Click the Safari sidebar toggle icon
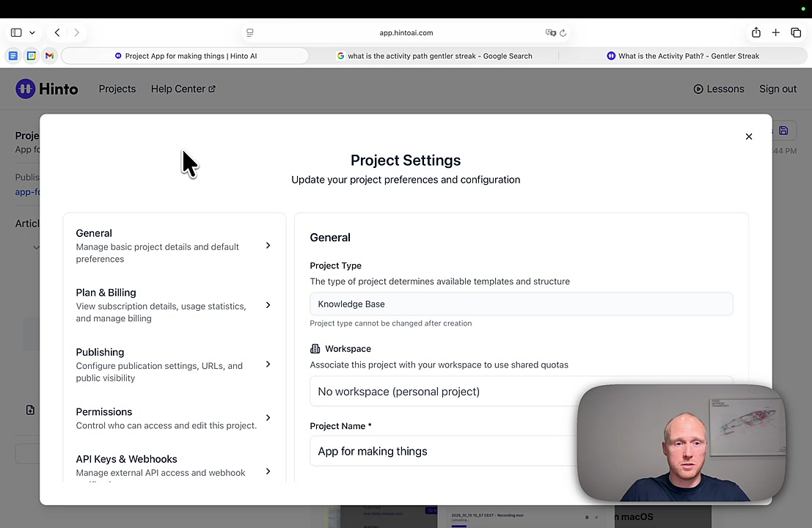812x528 pixels. tap(16, 33)
